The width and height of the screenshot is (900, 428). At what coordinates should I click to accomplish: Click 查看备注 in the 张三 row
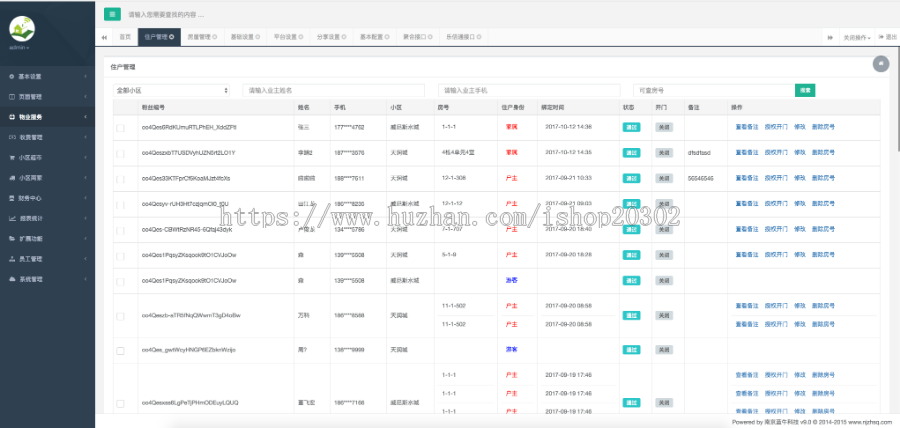pyautogui.click(x=747, y=127)
